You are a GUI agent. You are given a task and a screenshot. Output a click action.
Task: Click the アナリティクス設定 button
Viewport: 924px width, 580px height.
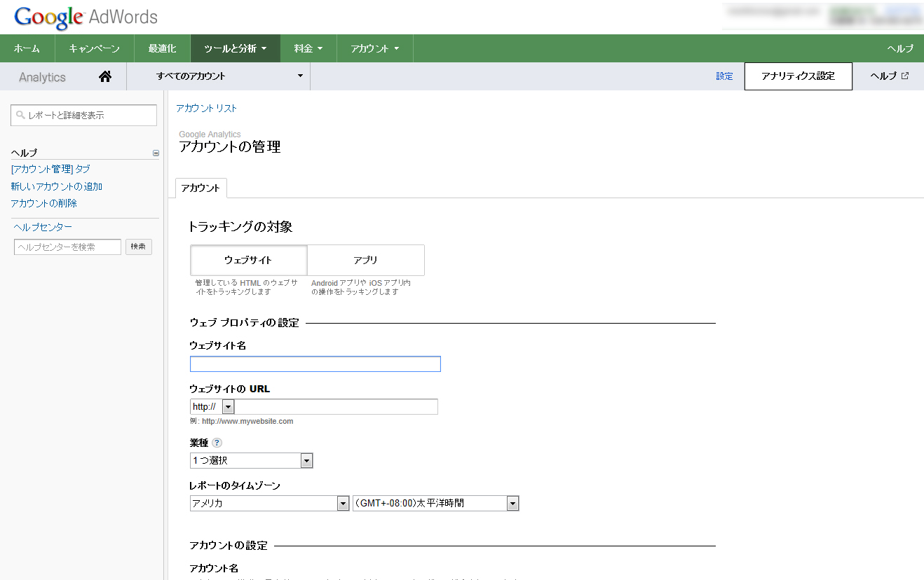pyautogui.click(x=798, y=76)
